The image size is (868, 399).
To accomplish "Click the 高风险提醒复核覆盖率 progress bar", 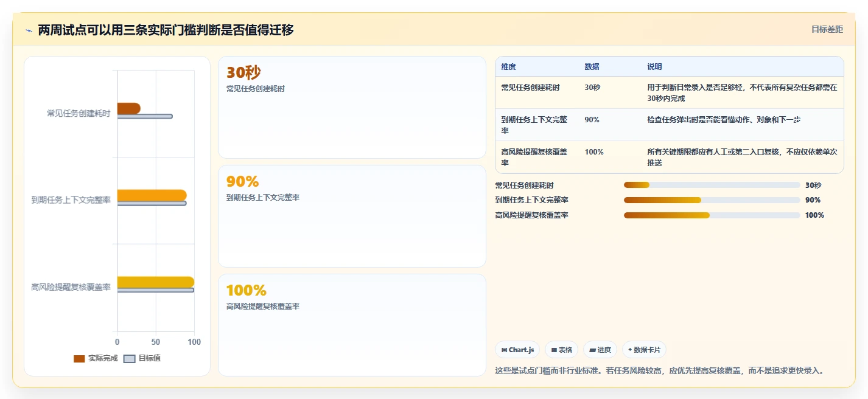I will tap(712, 215).
